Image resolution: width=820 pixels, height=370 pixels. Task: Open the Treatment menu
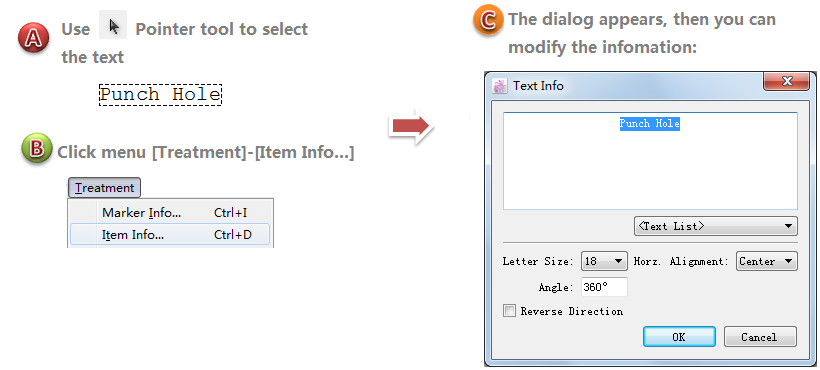tap(104, 188)
